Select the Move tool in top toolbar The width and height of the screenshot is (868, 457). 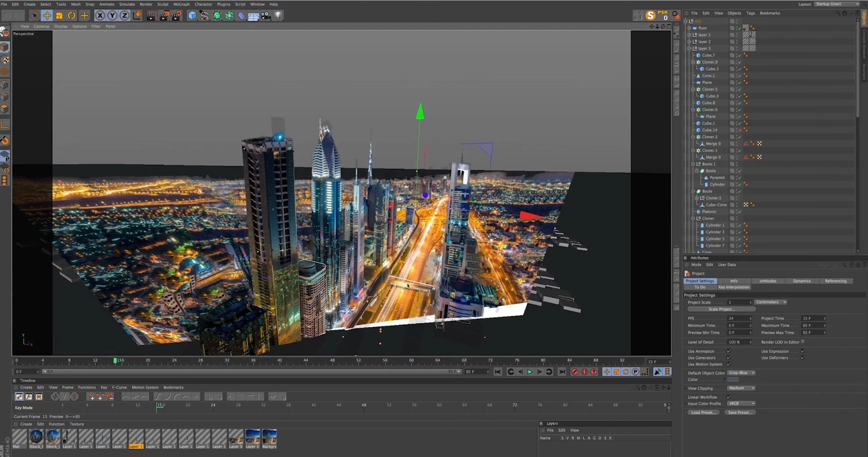[47, 16]
